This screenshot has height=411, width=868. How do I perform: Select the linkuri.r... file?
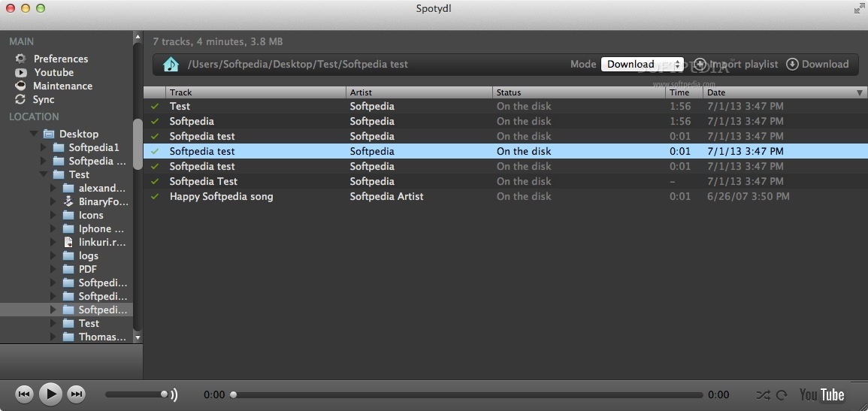[x=104, y=242]
